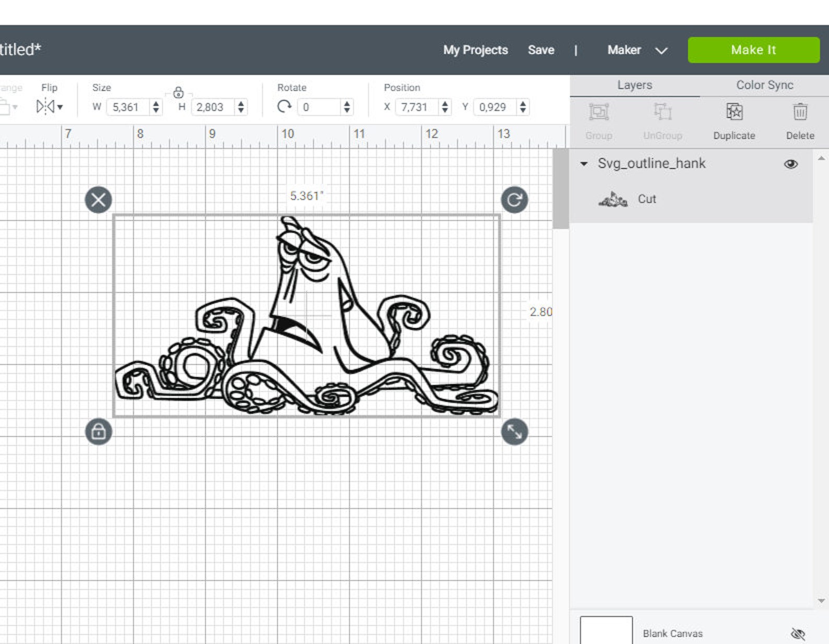The width and height of the screenshot is (829, 644).
Task: Click the Y position stepper arrows
Action: (x=523, y=107)
